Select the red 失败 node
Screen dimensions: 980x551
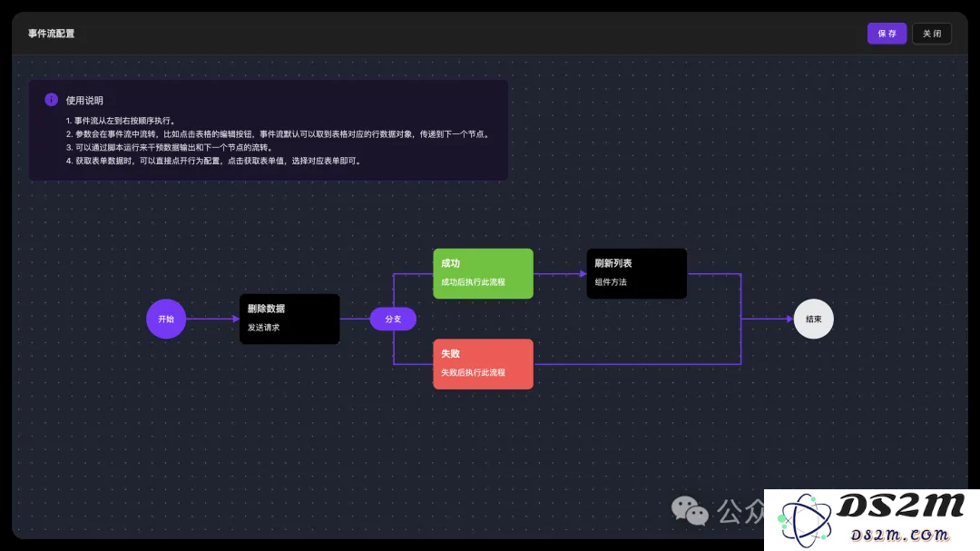click(483, 364)
